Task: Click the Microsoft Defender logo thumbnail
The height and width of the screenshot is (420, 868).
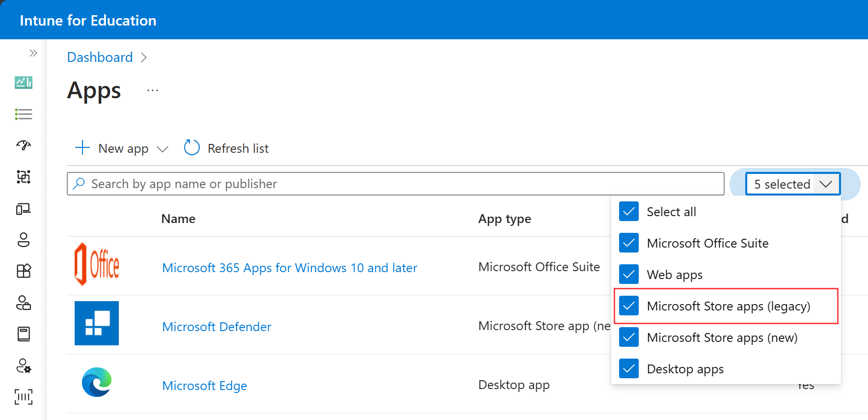Action: click(97, 323)
